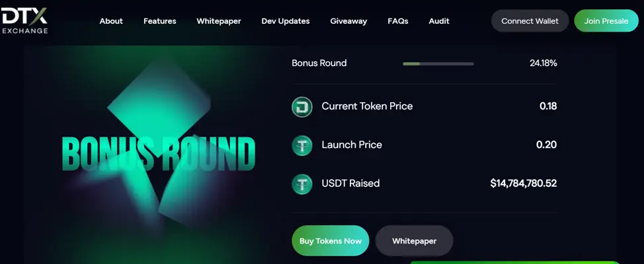
Task: Click the BONUS ROUND banner graphic
Action: click(x=159, y=154)
